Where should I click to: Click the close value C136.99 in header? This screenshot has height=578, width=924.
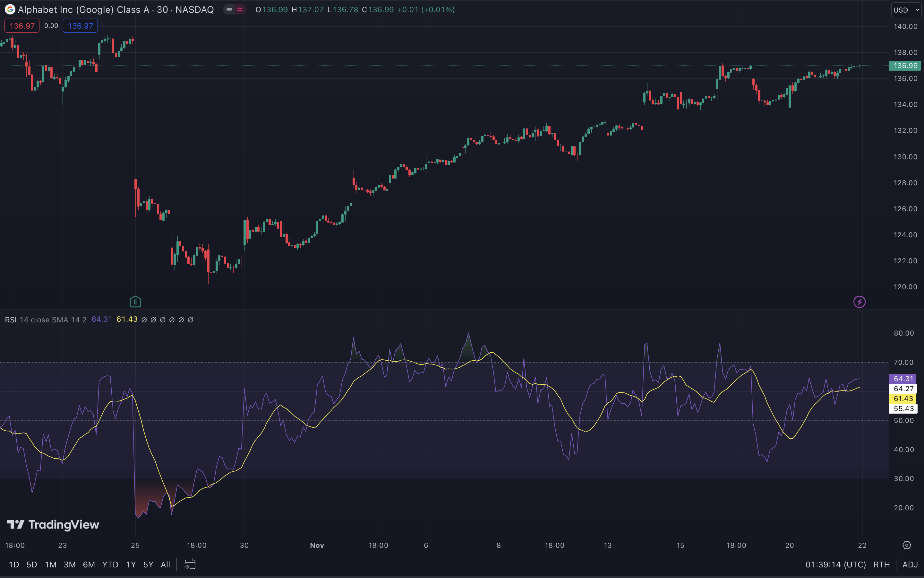pyautogui.click(x=378, y=10)
